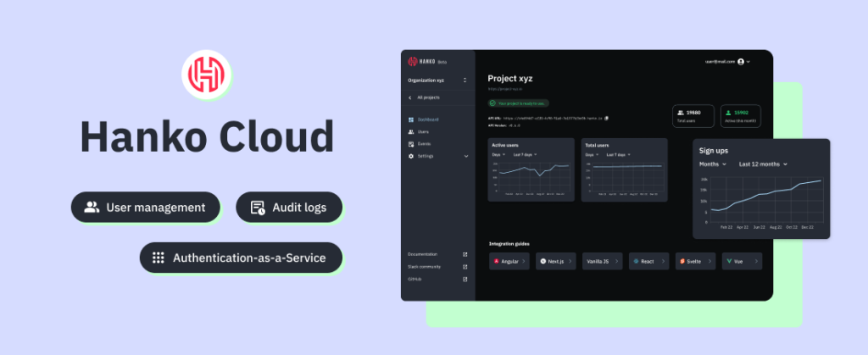Click the Active users chart line
Image resolution: width=868 pixels, height=355 pixels.
click(x=534, y=169)
